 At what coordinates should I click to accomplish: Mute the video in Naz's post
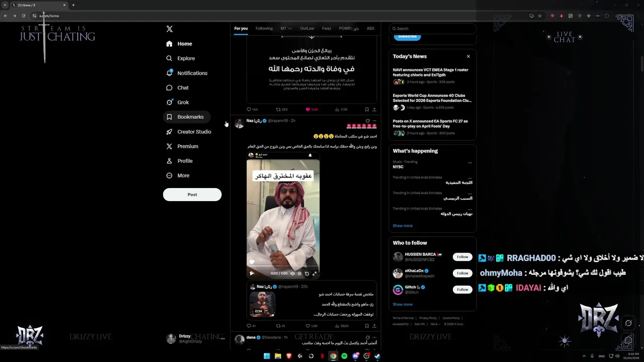(x=292, y=274)
